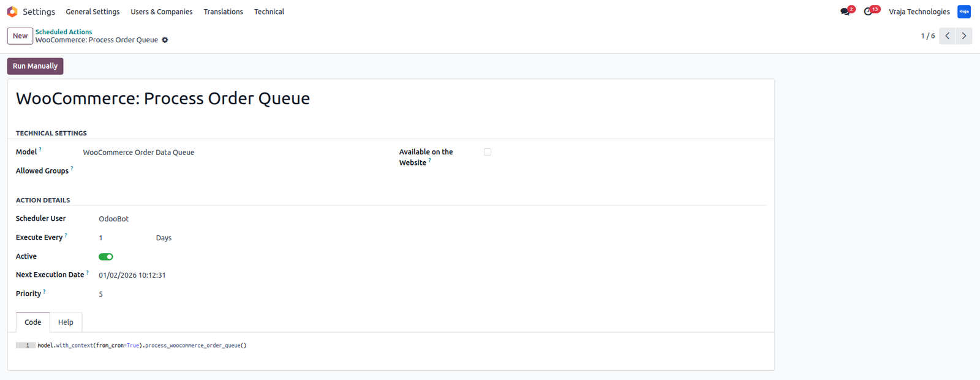
Task: Open the Users & Companies menu
Action: pos(162,12)
